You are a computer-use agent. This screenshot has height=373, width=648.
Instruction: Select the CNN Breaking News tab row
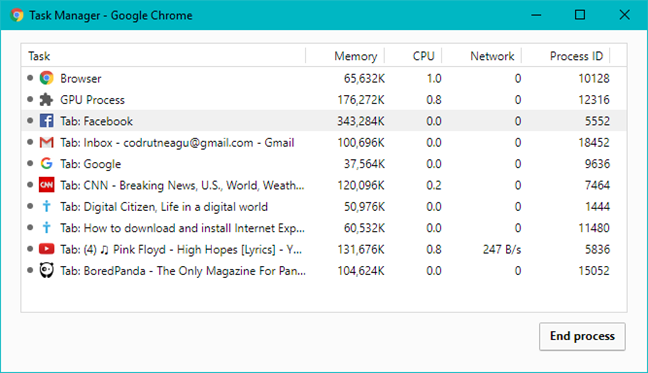(x=324, y=185)
